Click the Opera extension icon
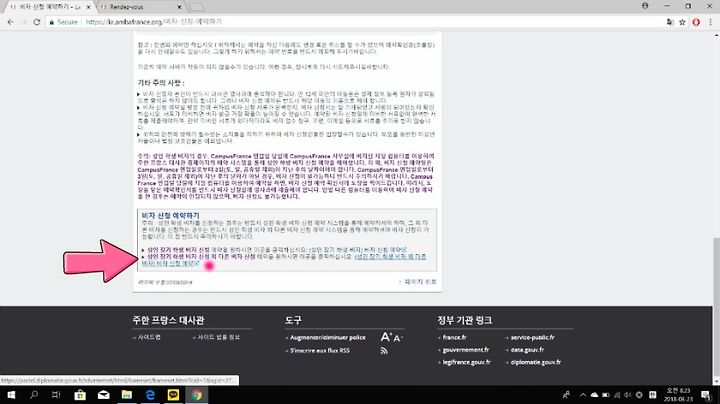 point(696,22)
